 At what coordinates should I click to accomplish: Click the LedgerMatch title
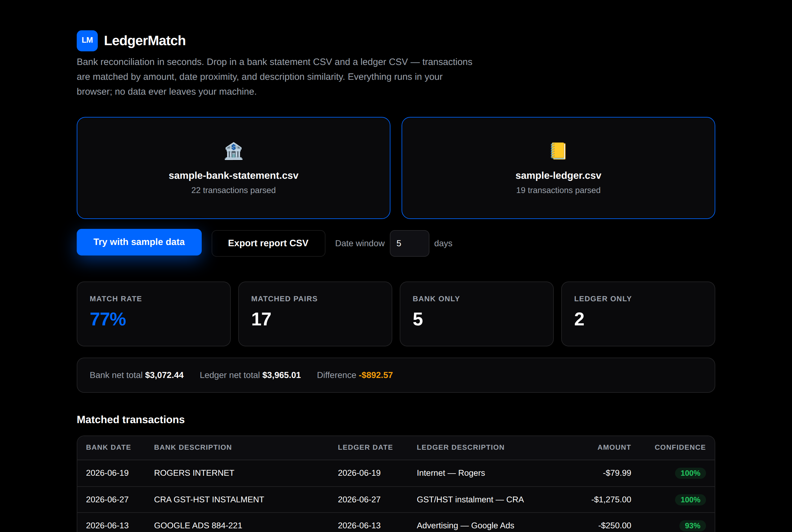click(145, 41)
